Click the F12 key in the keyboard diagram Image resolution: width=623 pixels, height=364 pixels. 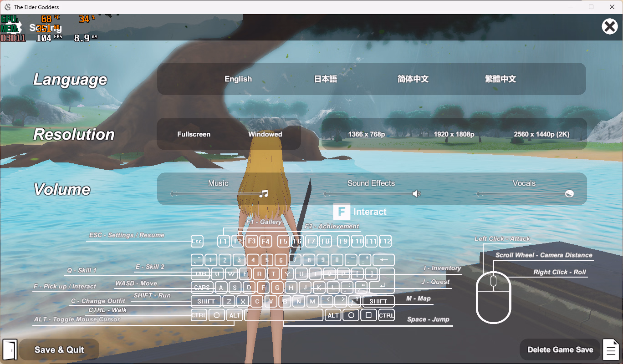pos(385,241)
